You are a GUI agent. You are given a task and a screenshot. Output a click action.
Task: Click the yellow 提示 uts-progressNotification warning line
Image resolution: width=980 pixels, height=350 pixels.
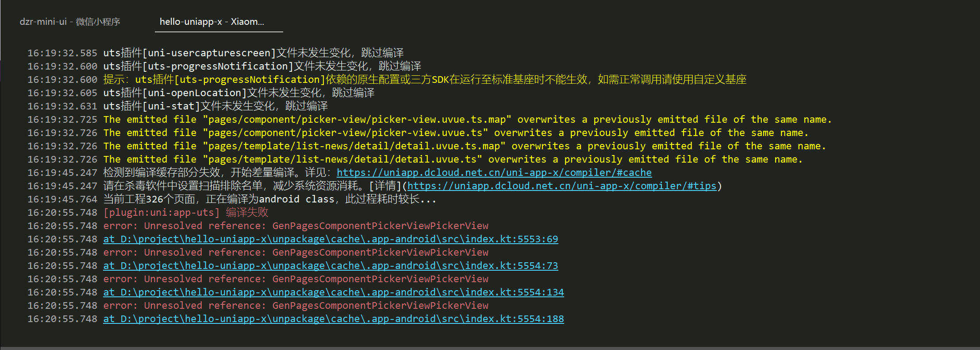425,80
